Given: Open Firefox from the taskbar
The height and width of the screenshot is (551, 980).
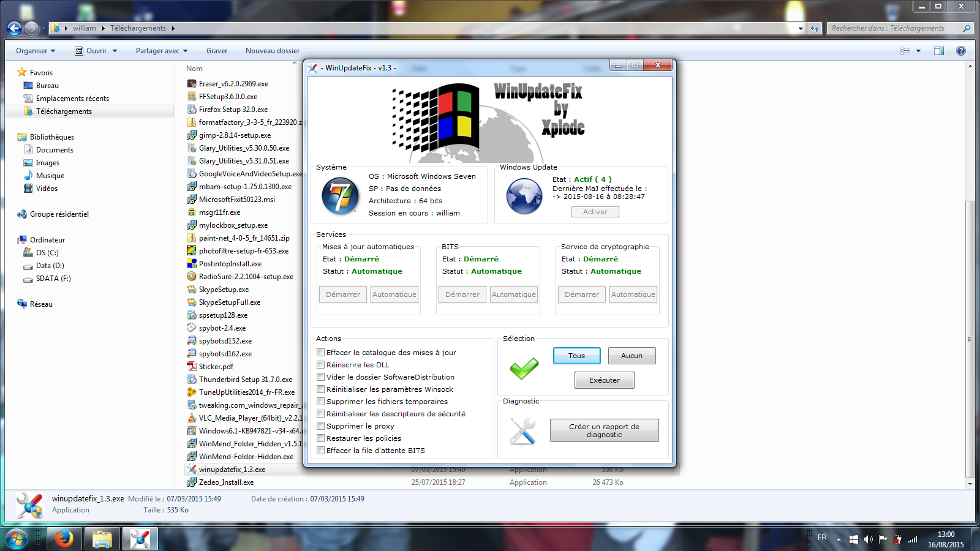Looking at the screenshot, I should [64, 539].
